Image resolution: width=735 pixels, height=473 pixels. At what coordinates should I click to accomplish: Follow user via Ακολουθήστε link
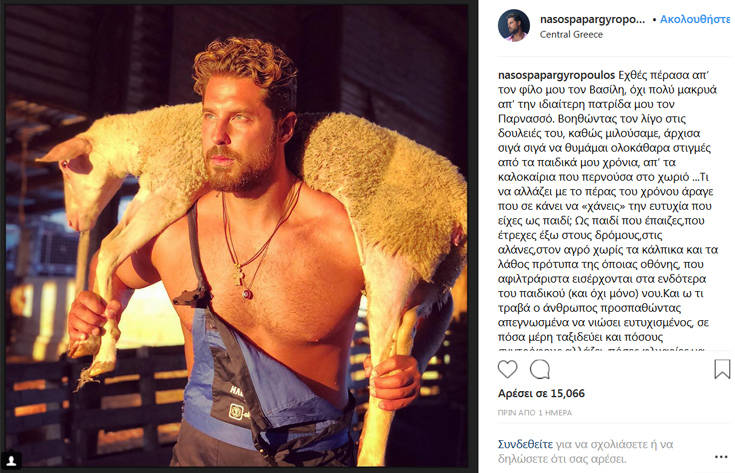tap(695, 19)
